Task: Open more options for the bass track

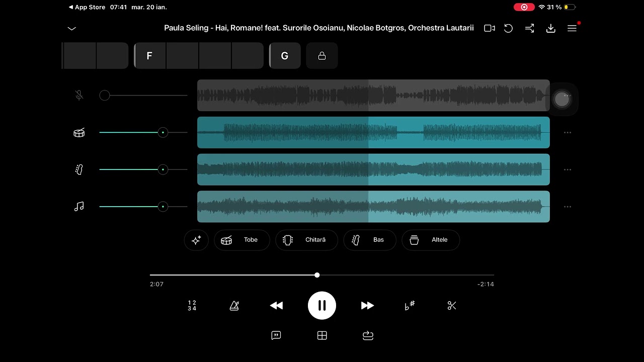Action: pyautogui.click(x=568, y=170)
